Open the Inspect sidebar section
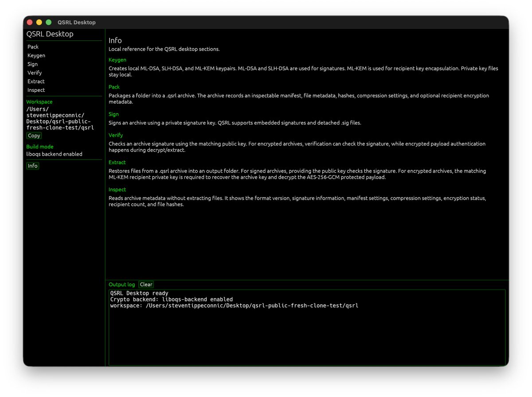 (36, 90)
